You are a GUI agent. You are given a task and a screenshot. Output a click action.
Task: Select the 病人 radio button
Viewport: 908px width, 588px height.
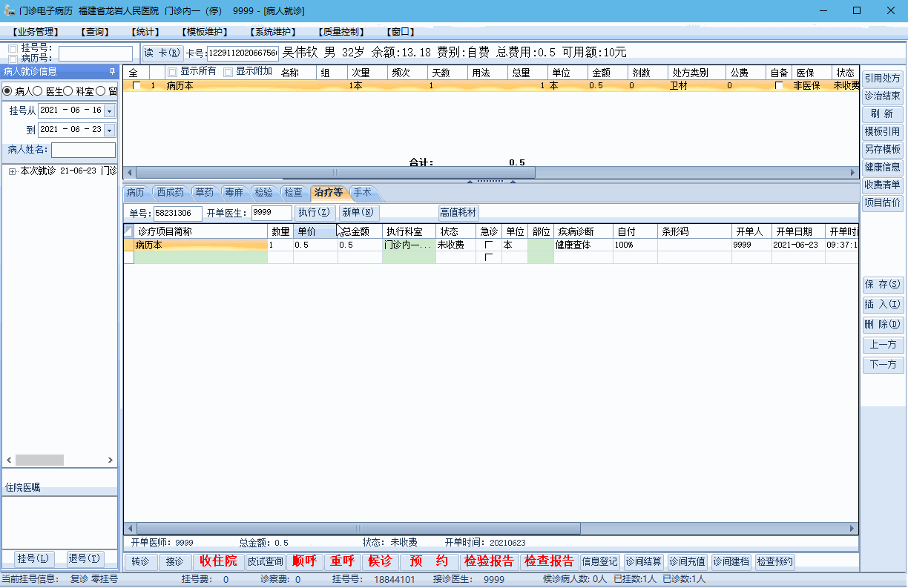(x=8, y=91)
